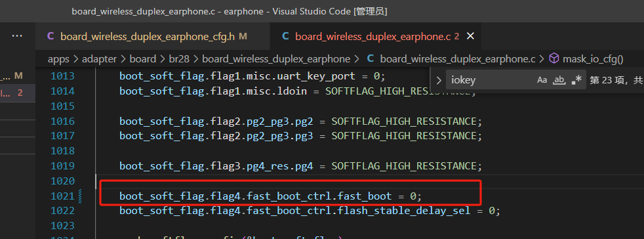Expand the replace field in find widget
Image resolution: width=644 pixels, height=239 pixels.
click(439, 80)
